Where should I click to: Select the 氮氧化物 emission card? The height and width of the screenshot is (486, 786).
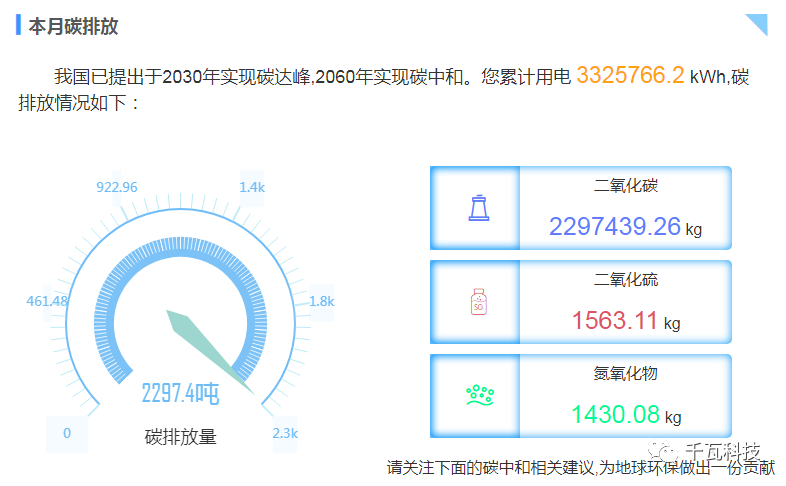coord(581,395)
